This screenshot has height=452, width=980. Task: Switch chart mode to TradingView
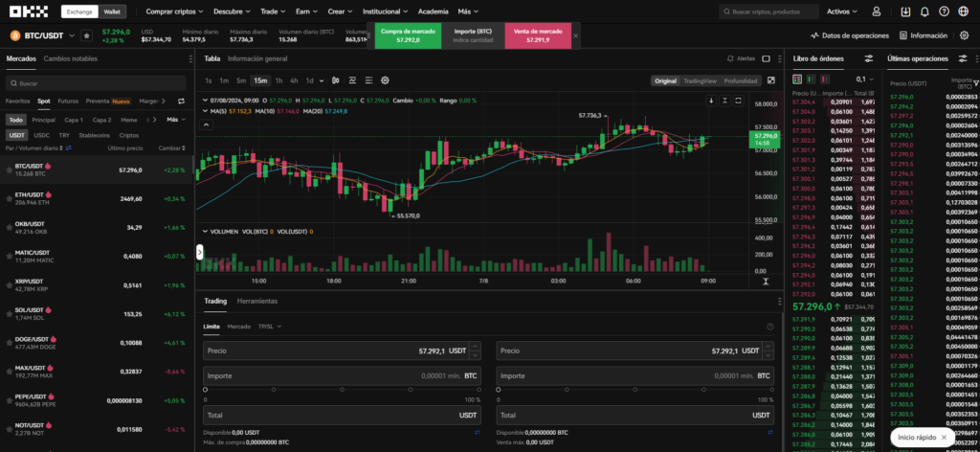(700, 80)
